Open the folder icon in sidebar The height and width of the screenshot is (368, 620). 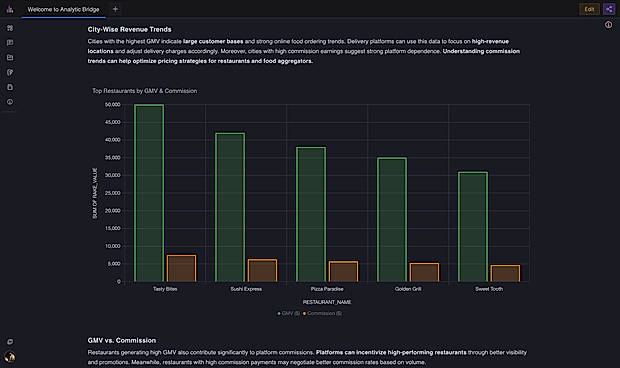pyautogui.click(x=10, y=58)
